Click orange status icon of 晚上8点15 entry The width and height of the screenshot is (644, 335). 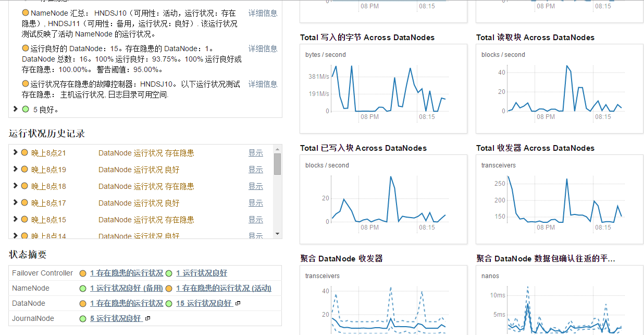(24, 220)
